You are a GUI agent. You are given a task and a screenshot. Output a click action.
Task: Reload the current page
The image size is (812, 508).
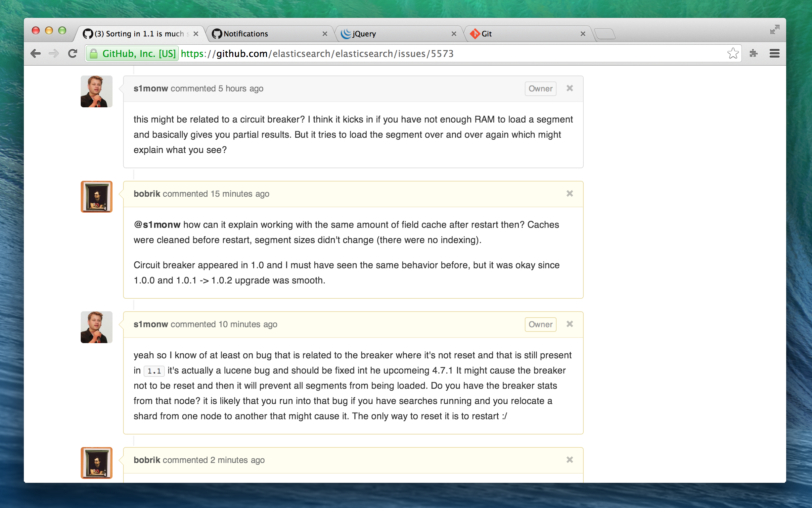tap(72, 53)
